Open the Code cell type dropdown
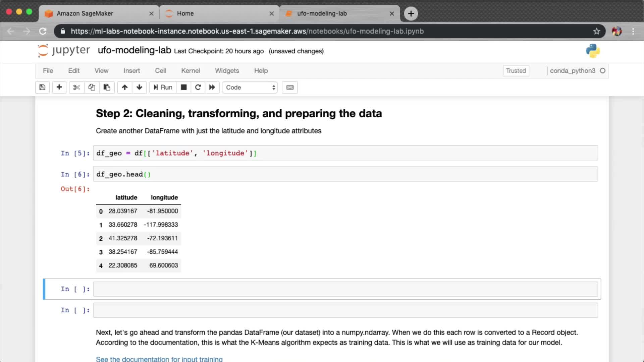The height and width of the screenshot is (362, 644). pos(250,87)
